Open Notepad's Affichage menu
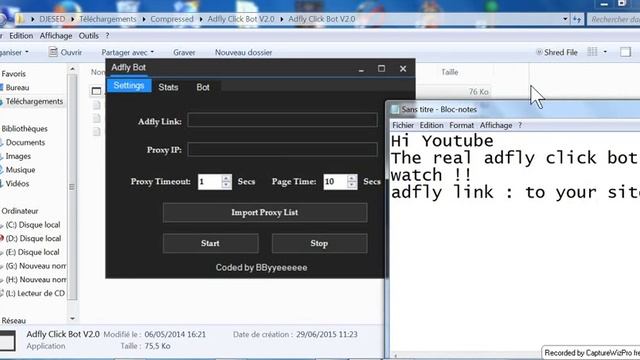640x360 pixels. coord(496,125)
